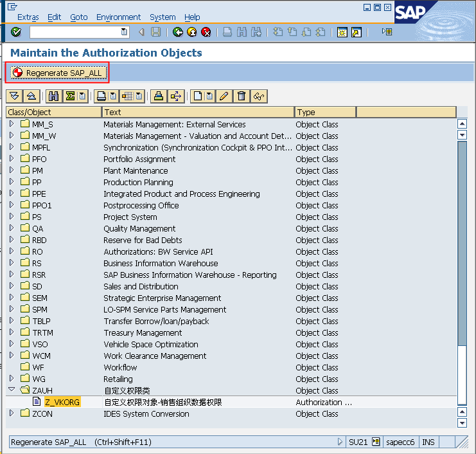Image resolution: width=476 pixels, height=454 pixels.
Task: Select the Z_VKORG authorization object
Action: [x=62, y=402]
